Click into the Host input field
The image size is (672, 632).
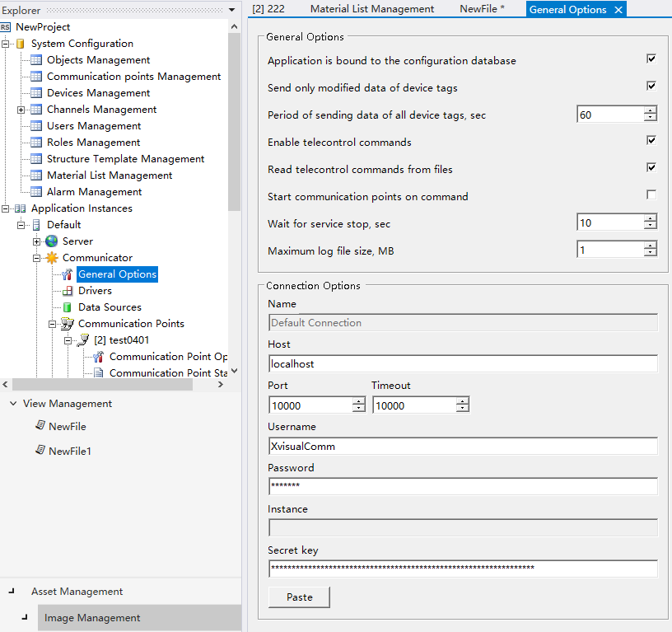(463, 363)
